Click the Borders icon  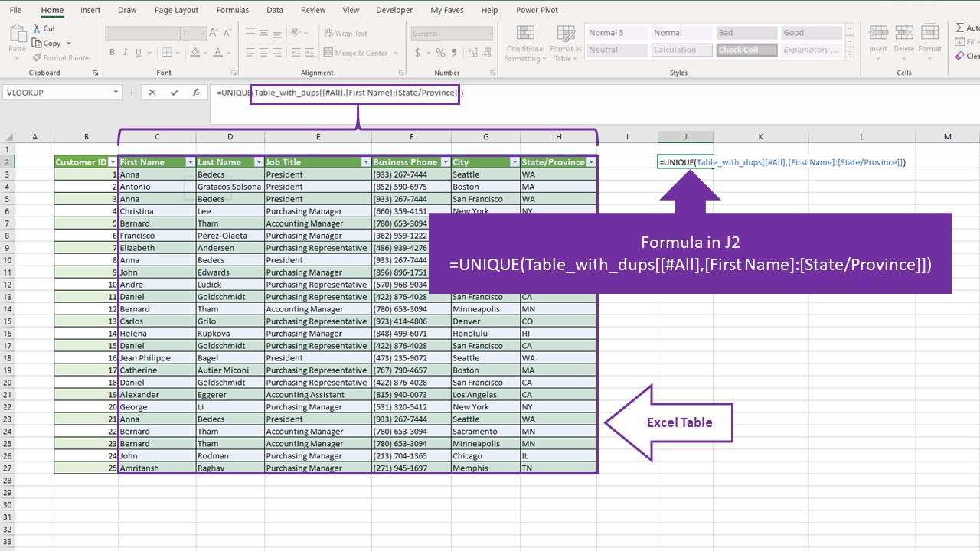(168, 53)
